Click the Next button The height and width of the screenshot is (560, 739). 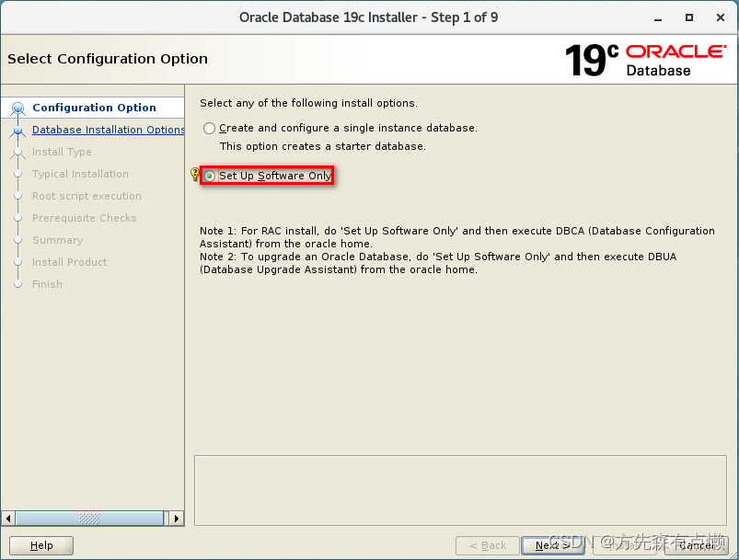pos(553,545)
